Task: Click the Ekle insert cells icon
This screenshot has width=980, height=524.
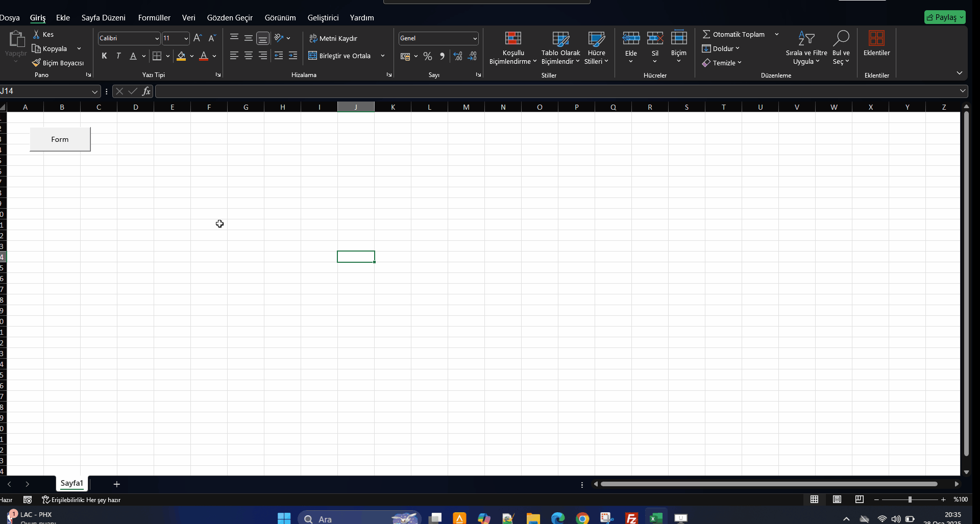Action: (631, 38)
